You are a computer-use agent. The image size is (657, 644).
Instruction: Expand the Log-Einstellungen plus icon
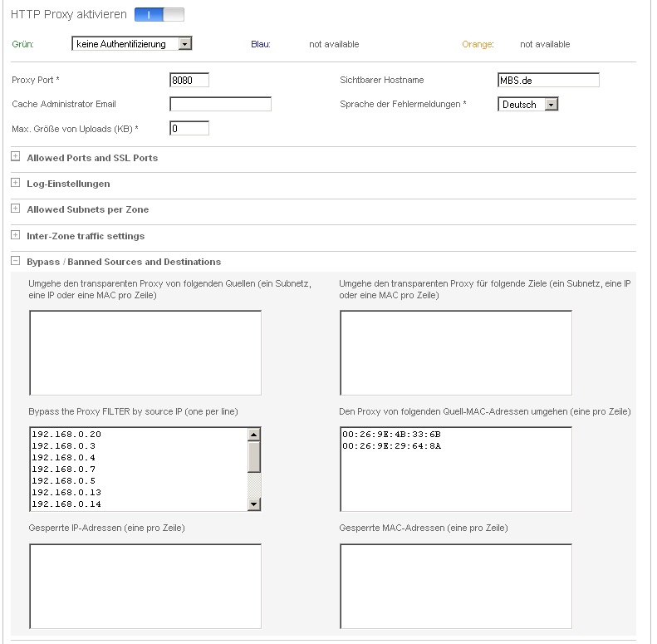click(15, 183)
